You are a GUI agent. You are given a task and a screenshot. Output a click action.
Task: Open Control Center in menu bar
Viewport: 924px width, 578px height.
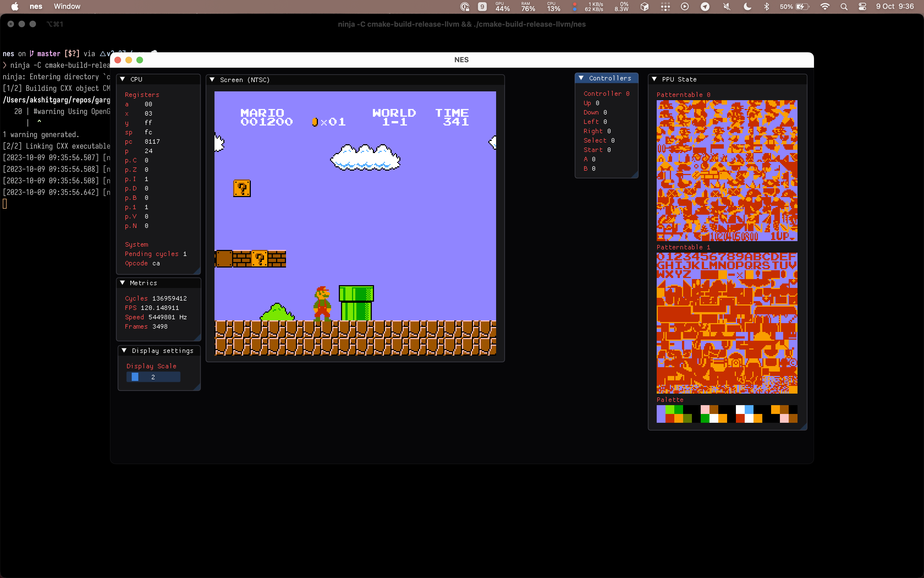tap(862, 7)
